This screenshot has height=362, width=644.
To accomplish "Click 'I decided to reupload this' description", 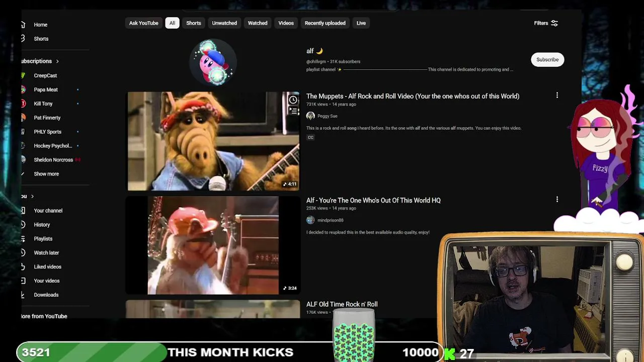I will 368,232.
